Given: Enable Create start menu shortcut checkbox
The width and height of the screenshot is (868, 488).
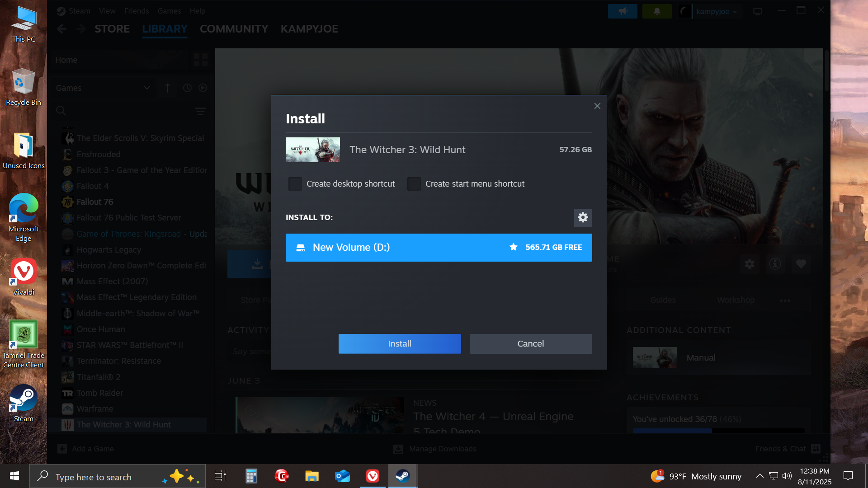Looking at the screenshot, I should (414, 184).
